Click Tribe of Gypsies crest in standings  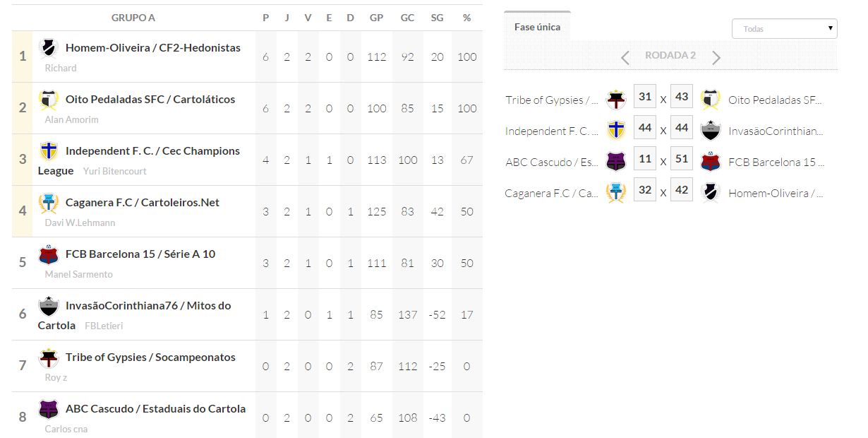pos(49,357)
